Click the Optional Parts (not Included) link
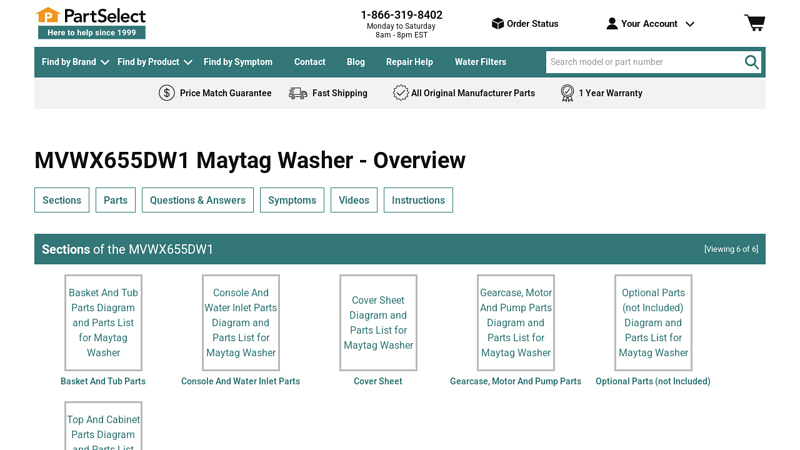 (x=653, y=381)
